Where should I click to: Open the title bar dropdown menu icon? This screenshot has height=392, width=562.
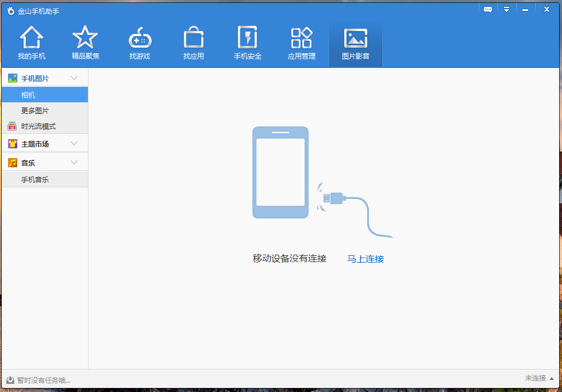coord(506,9)
